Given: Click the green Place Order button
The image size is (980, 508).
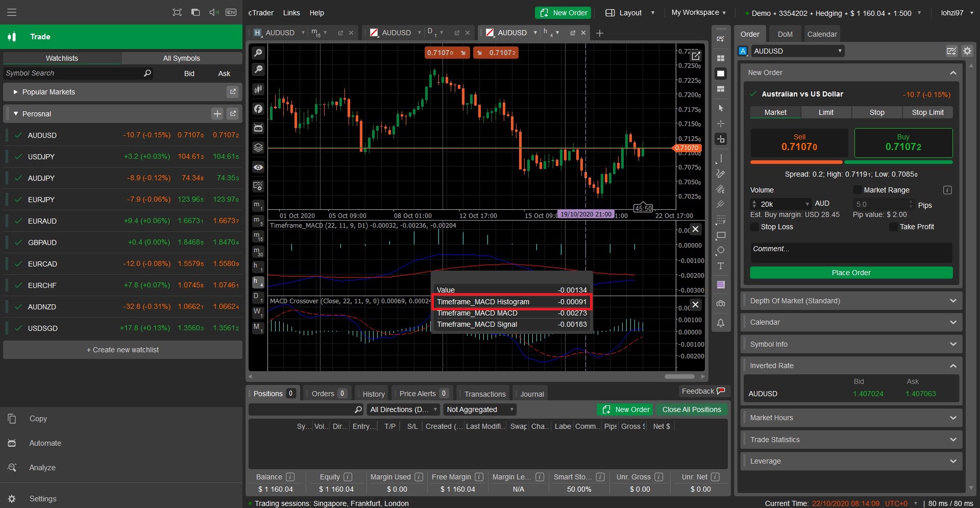Looking at the screenshot, I should (851, 273).
